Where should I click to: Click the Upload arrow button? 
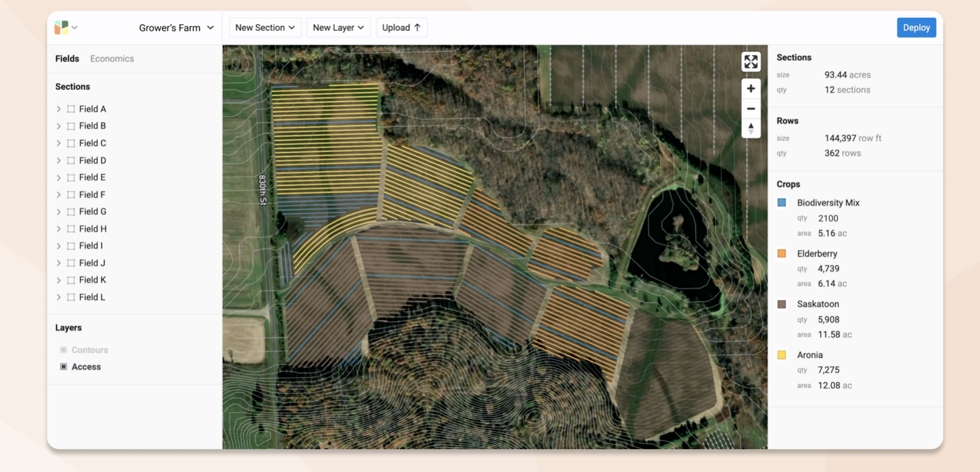402,28
